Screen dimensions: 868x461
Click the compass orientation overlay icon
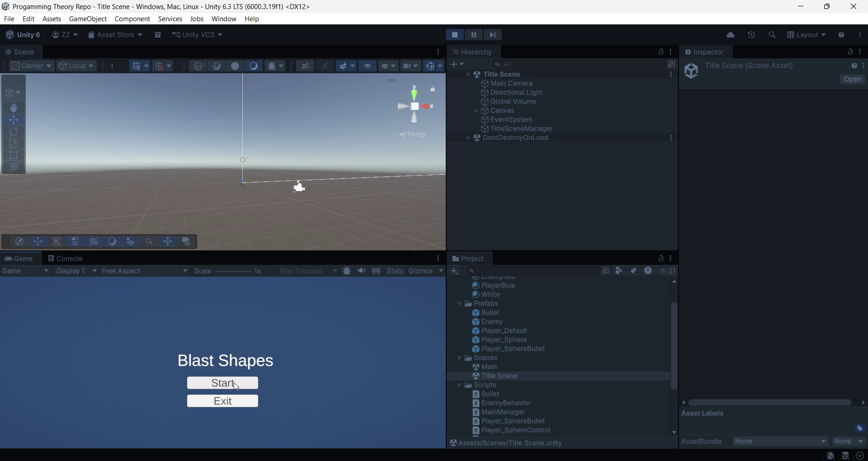click(19, 242)
